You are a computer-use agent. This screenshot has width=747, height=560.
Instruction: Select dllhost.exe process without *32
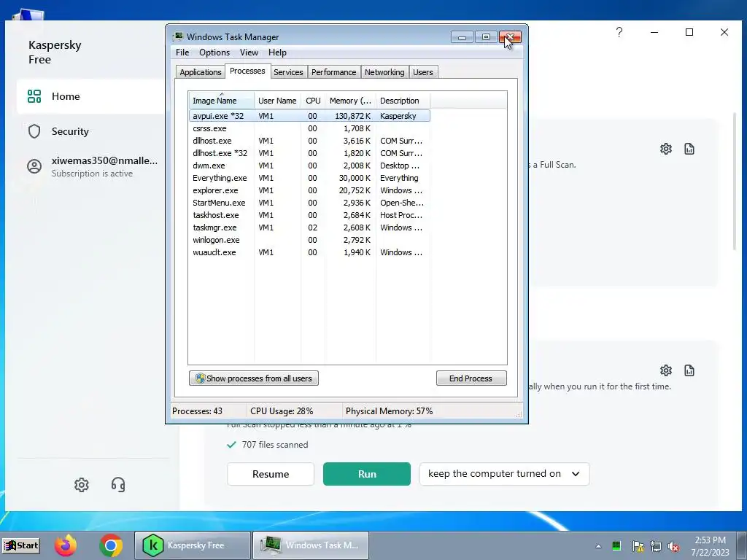tap(309, 141)
